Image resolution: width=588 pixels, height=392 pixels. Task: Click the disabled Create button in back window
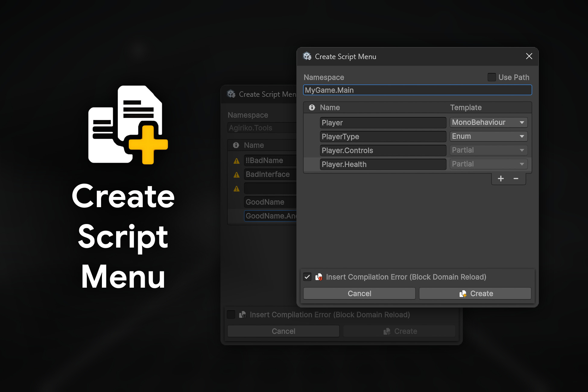tap(399, 331)
